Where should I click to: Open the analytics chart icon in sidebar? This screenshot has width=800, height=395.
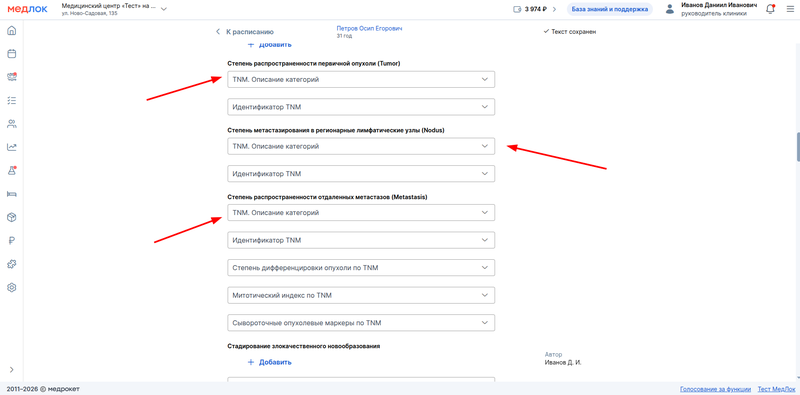12,147
